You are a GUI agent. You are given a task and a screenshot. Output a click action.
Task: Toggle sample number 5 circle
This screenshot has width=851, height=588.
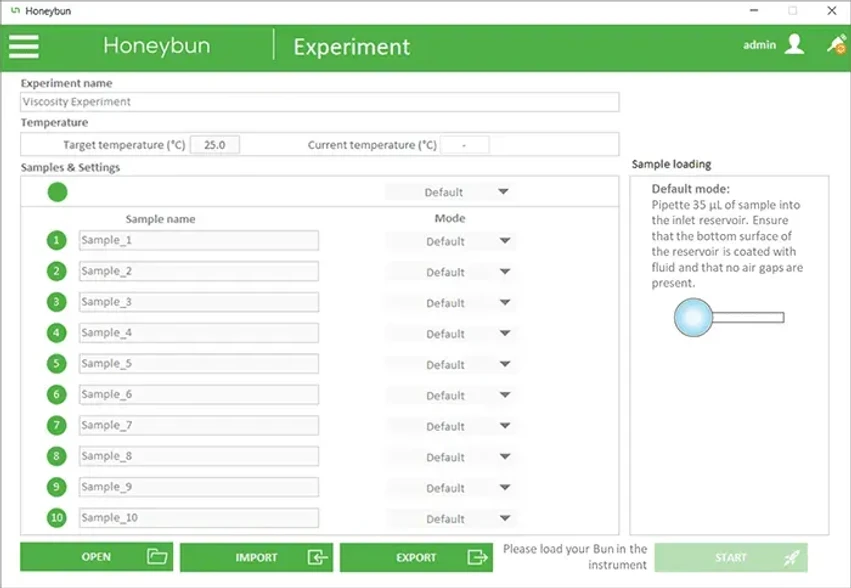pyautogui.click(x=57, y=364)
